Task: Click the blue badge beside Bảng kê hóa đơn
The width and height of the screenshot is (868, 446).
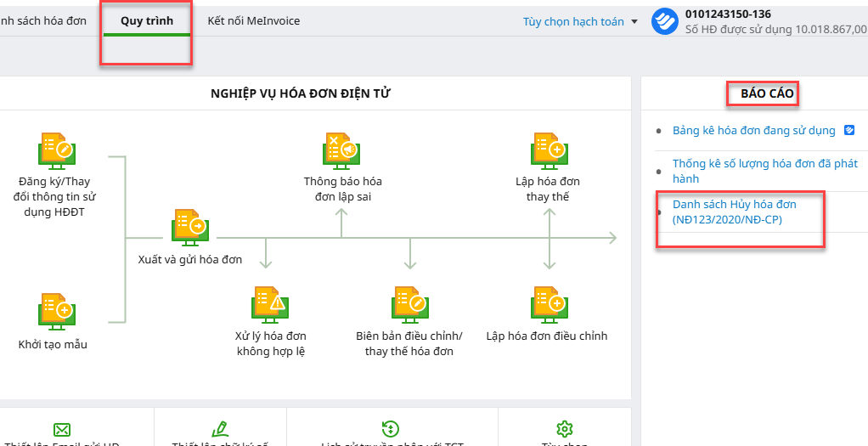Action: (x=848, y=131)
